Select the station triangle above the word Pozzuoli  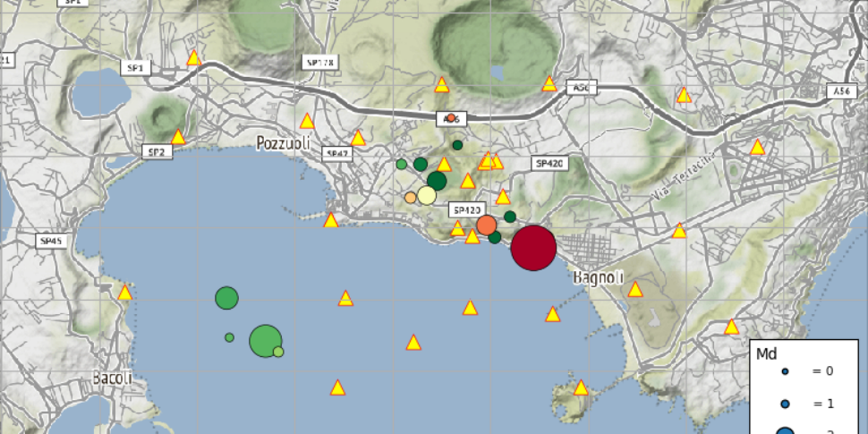(x=307, y=121)
